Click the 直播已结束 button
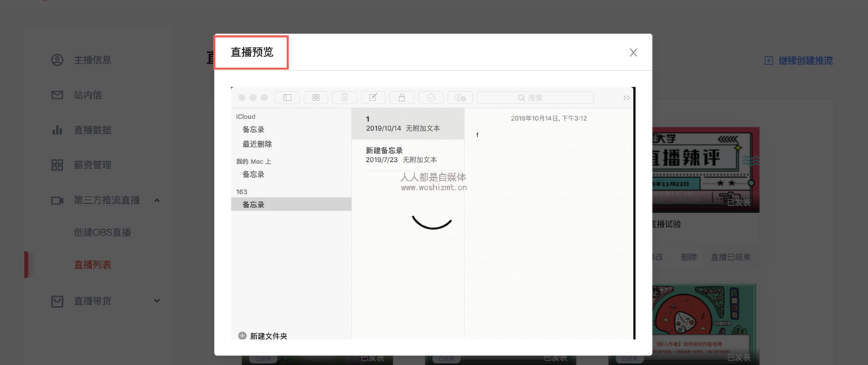Viewport: 868px width, 365px height. (731, 257)
